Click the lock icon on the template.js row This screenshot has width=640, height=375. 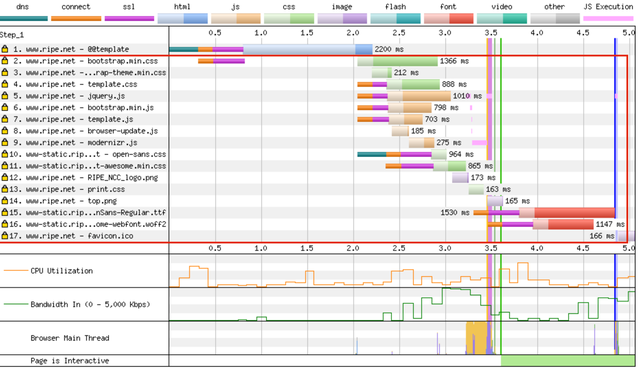(x=5, y=119)
